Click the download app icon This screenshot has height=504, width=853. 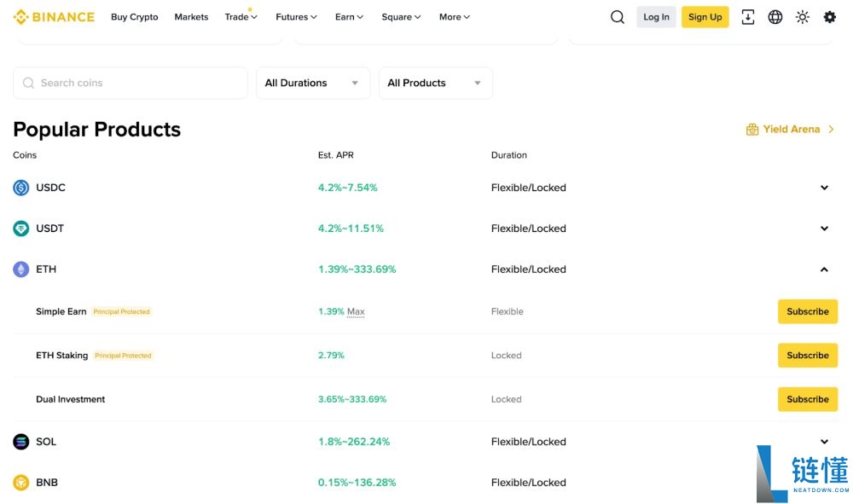(x=748, y=17)
